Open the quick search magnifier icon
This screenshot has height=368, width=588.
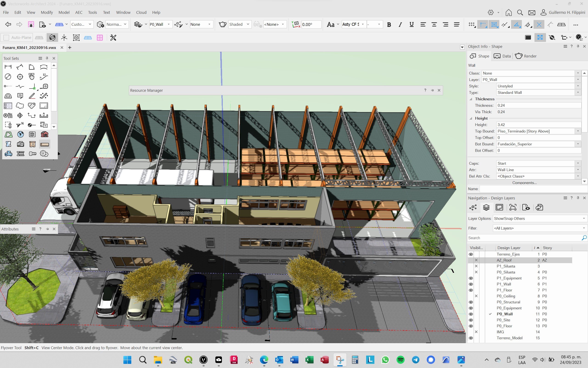pos(520,12)
